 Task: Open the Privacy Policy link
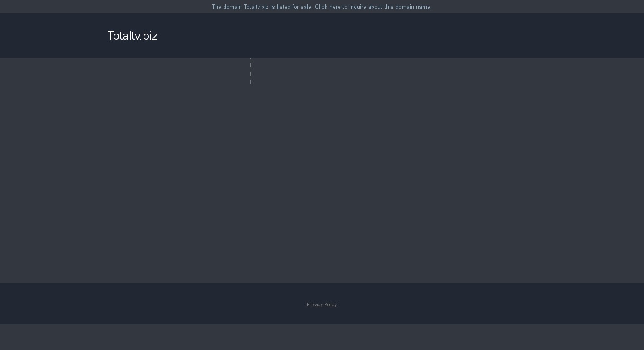[x=322, y=304]
